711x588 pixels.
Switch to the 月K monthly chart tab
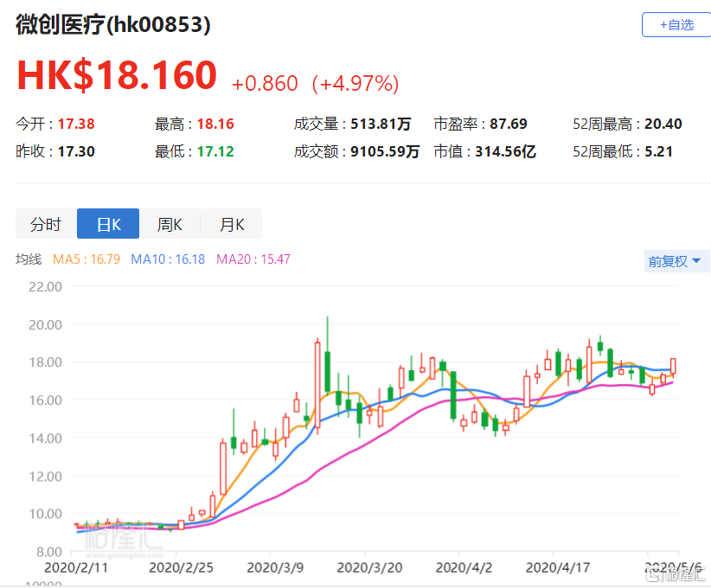(x=231, y=225)
